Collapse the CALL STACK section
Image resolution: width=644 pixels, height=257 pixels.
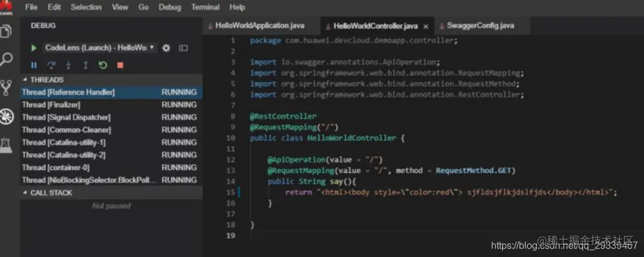111,193
